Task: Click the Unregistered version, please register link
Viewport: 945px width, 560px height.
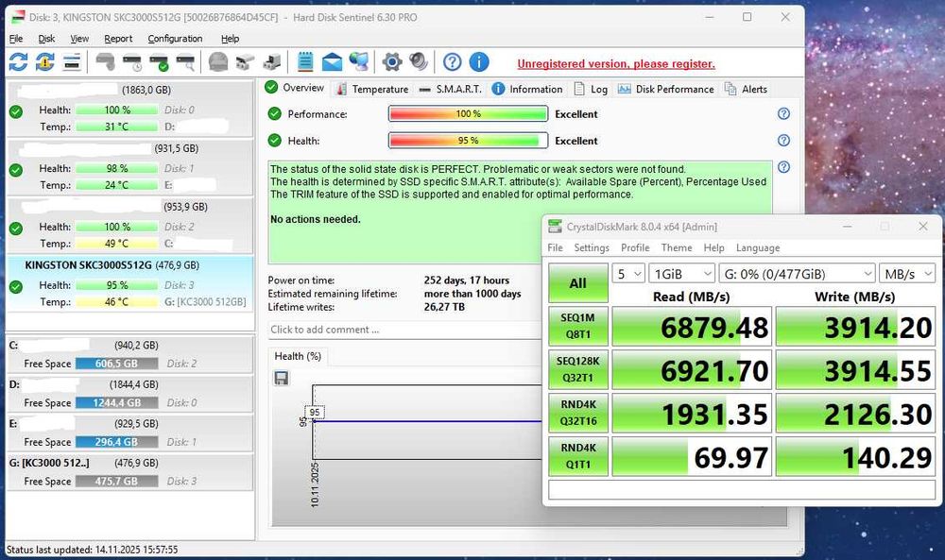Action: tap(616, 64)
